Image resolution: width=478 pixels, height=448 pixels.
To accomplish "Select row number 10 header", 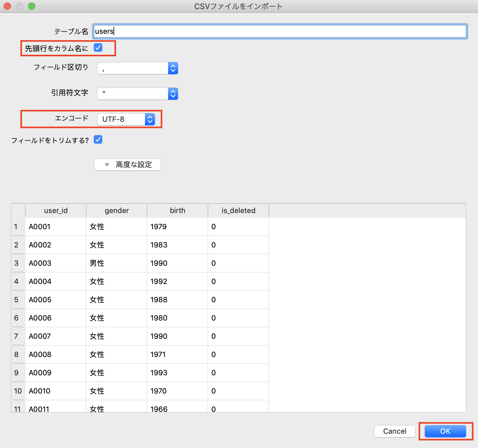I will pos(18,391).
